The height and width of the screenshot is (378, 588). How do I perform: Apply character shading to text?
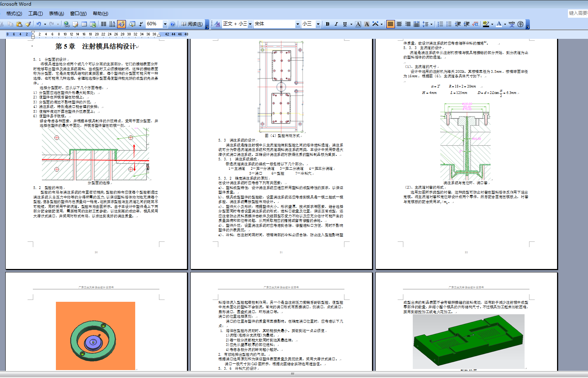tap(367, 24)
